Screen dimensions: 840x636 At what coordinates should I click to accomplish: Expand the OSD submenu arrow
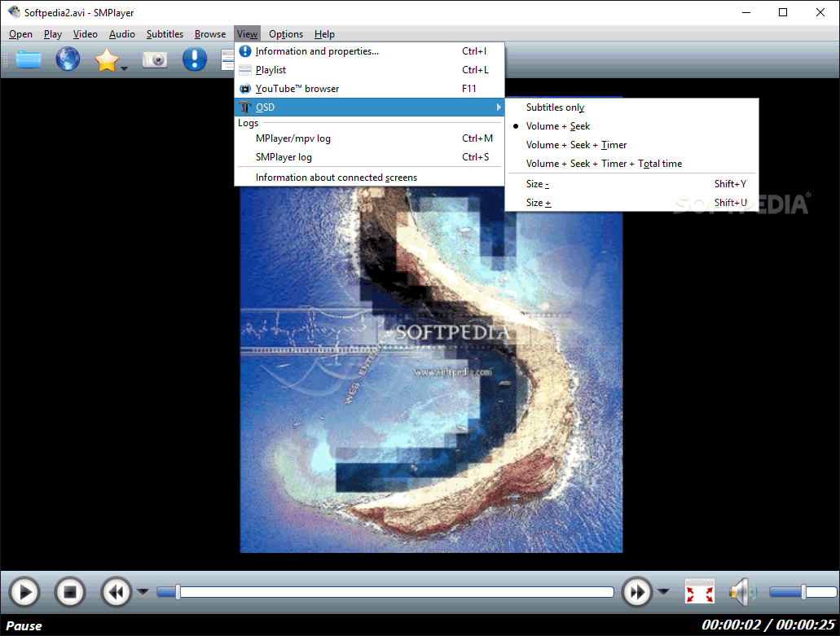498,107
